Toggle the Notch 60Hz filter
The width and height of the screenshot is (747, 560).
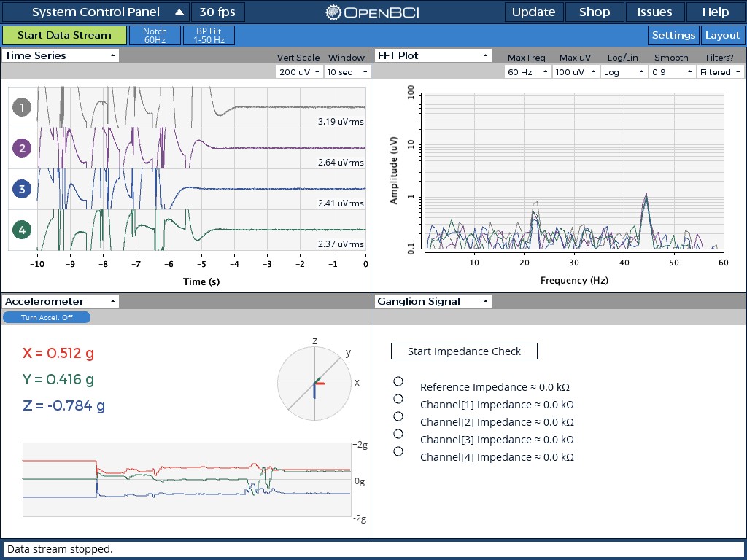(x=155, y=34)
